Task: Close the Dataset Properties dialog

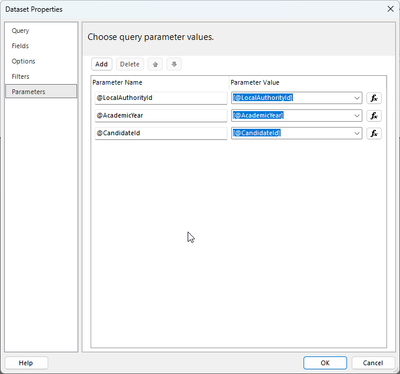Action: 390,9
